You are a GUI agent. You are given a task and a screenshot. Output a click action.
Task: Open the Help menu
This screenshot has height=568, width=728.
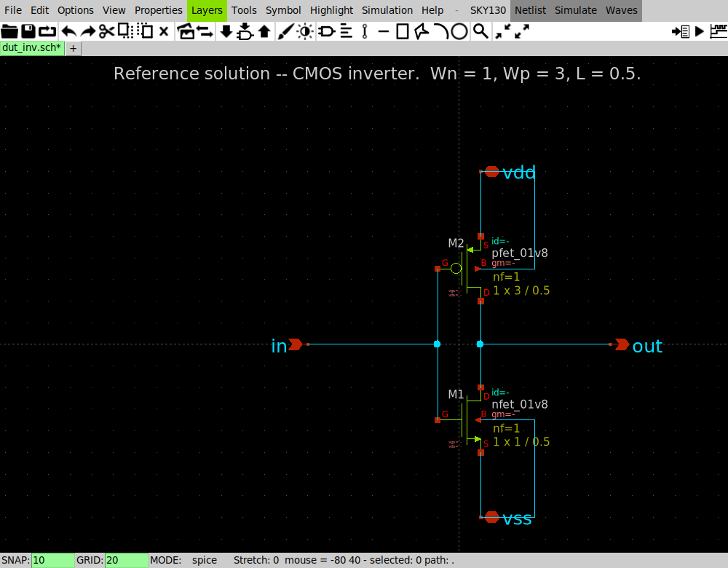click(432, 10)
